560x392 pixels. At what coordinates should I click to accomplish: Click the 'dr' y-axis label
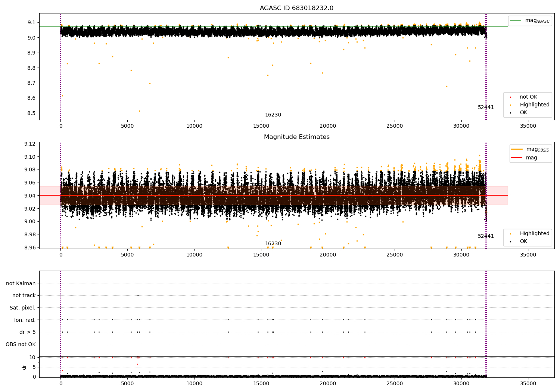pos(24,367)
